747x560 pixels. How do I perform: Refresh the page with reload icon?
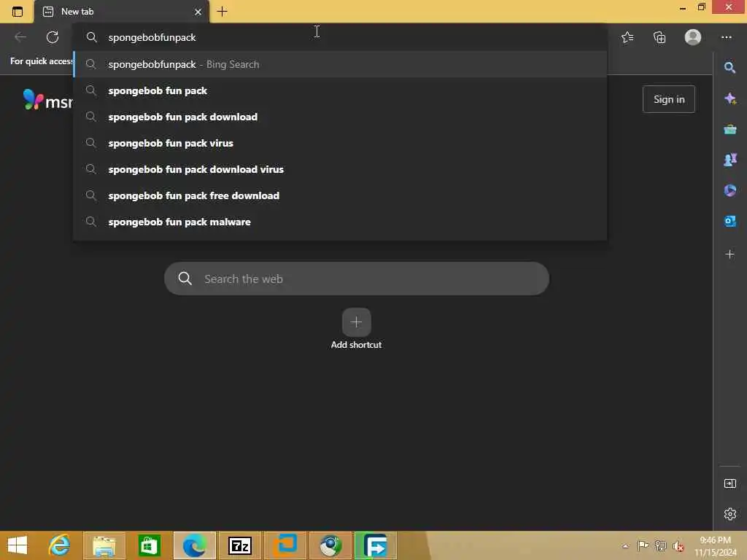53,37
